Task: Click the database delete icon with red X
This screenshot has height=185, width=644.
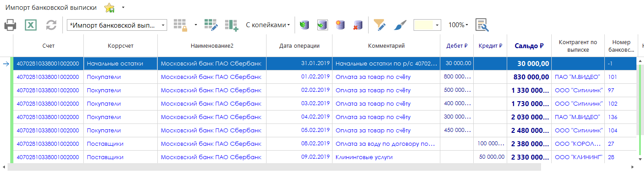Action: coord(357,25)
